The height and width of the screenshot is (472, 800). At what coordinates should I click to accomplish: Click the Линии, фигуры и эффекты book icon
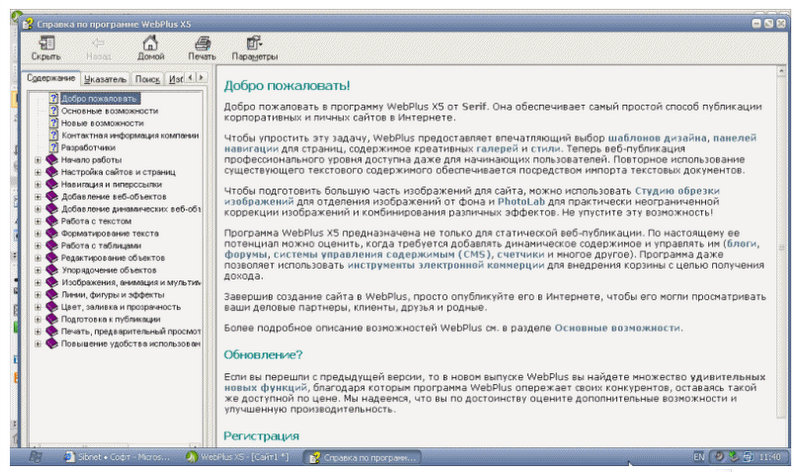point(52,294)
